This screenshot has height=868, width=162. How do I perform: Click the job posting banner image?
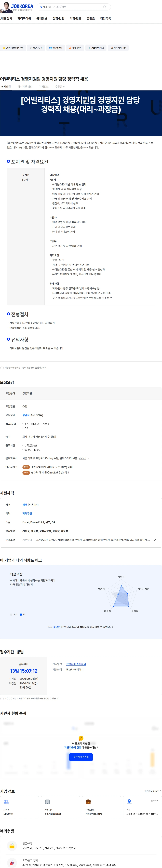click(81, 113)
